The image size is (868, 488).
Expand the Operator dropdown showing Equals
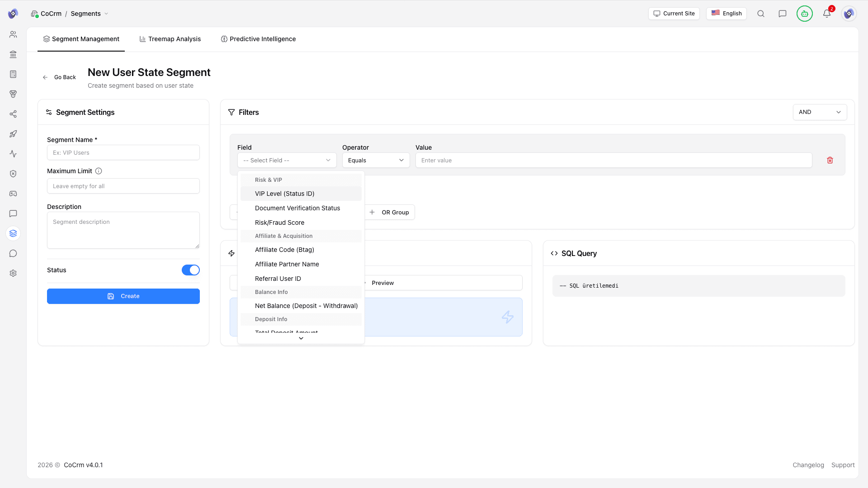[x=376, y=160]
